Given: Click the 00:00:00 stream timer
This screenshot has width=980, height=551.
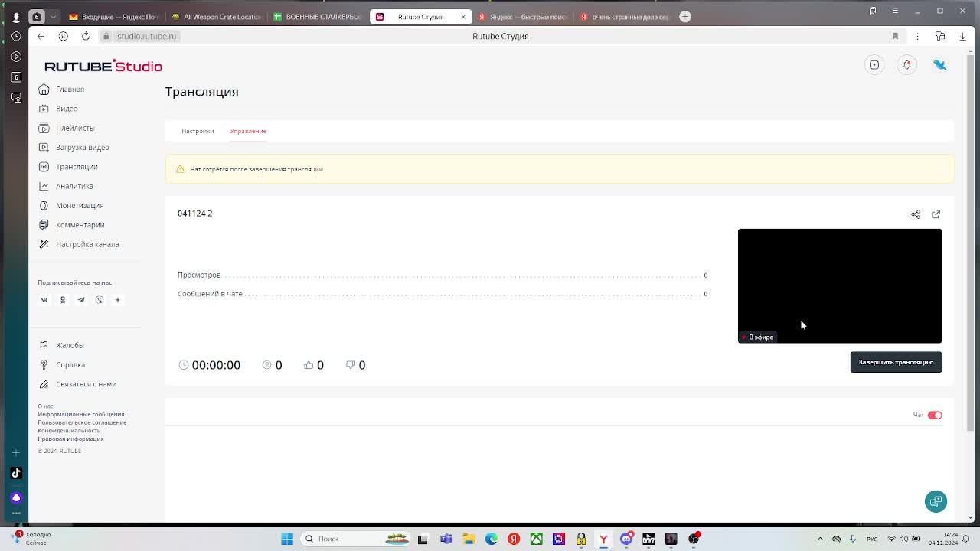Looking at the screenshot, I should tap(210, 365).
